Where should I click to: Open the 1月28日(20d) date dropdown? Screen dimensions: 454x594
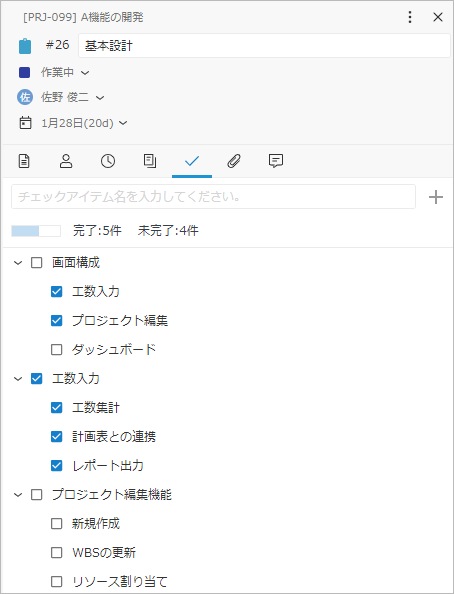click(84, 123)
